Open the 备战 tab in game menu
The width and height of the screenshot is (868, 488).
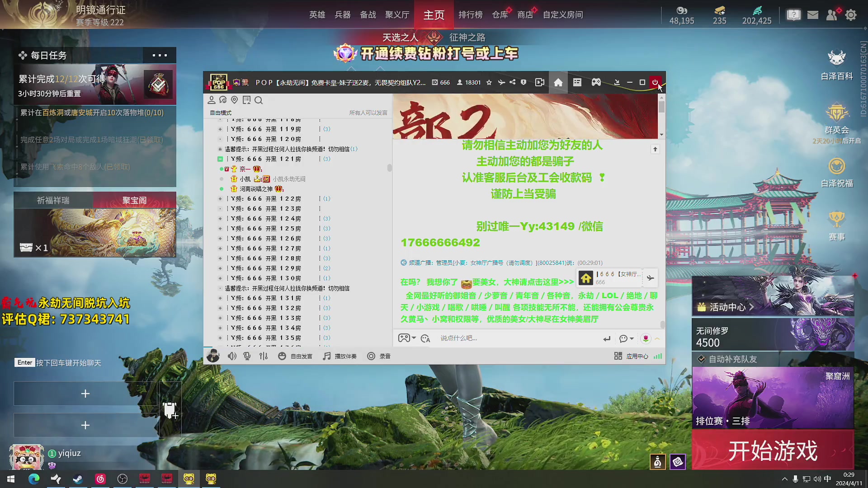[368, 14]
